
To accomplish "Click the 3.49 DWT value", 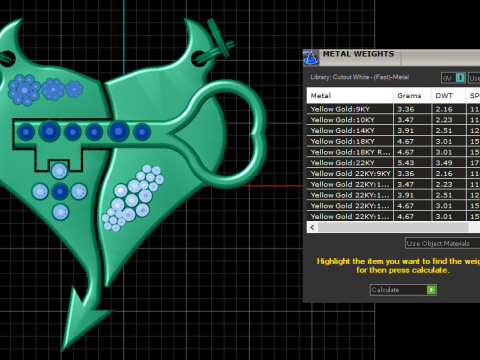I will pos(449,163).
